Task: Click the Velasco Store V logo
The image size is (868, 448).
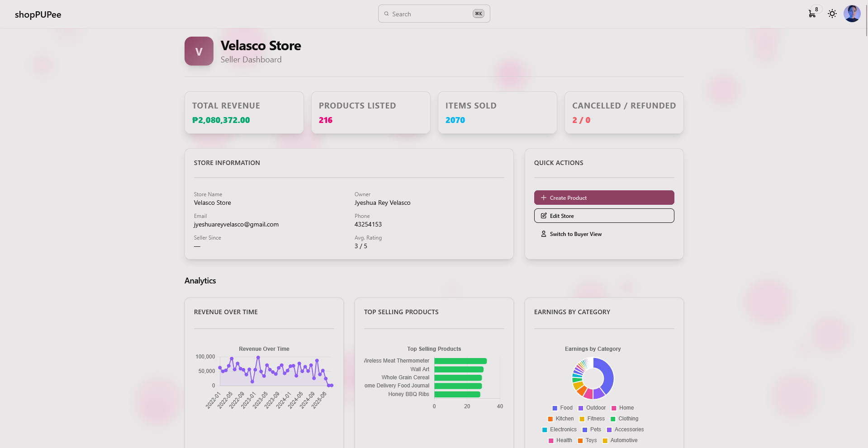Action: coord(199,51)
